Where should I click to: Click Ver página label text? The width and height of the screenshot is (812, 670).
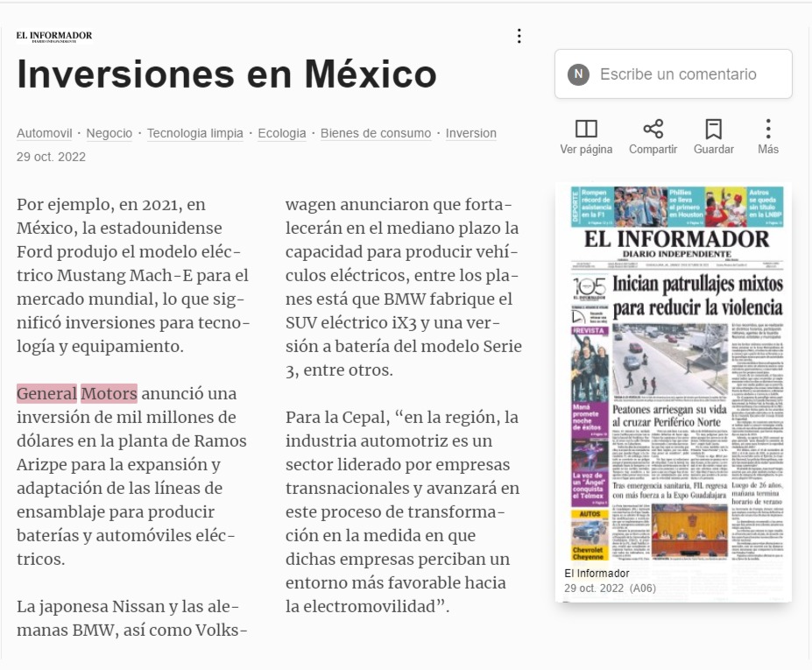(586, 149)
